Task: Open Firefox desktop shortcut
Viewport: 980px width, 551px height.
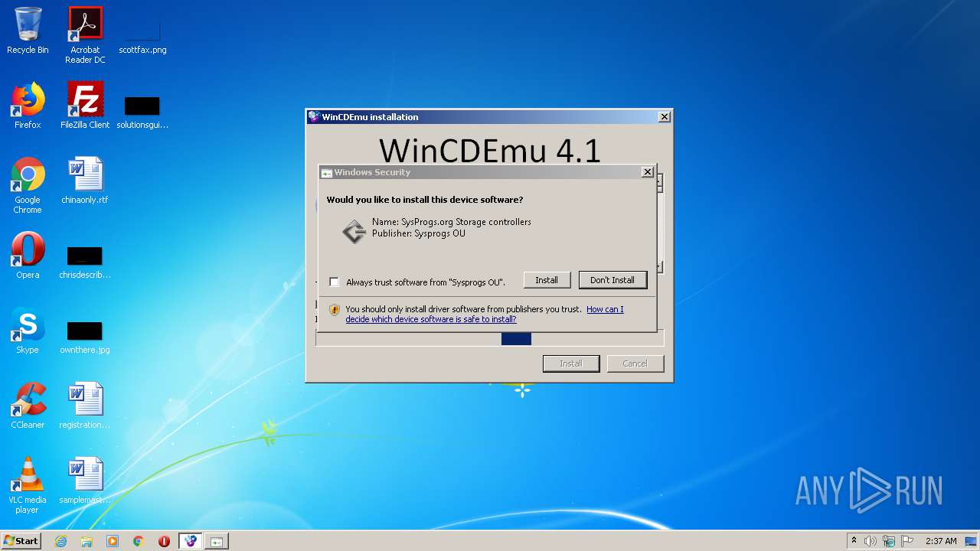Action: pyautogui.click(x=28, y=106)
